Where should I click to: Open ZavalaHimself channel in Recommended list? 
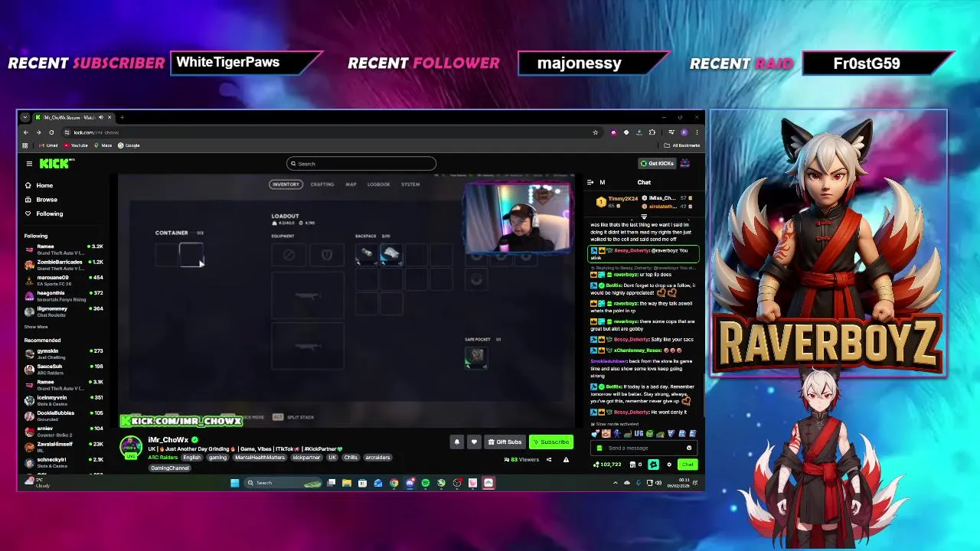point(64,447)
